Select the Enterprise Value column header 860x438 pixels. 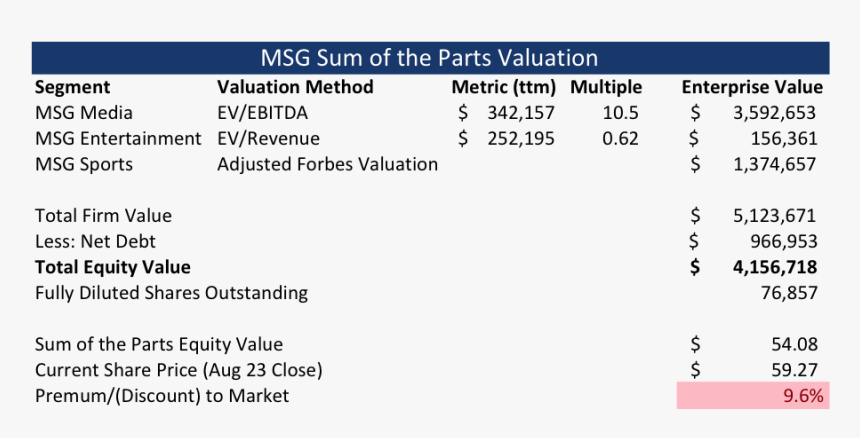click(x=752, y=87)
